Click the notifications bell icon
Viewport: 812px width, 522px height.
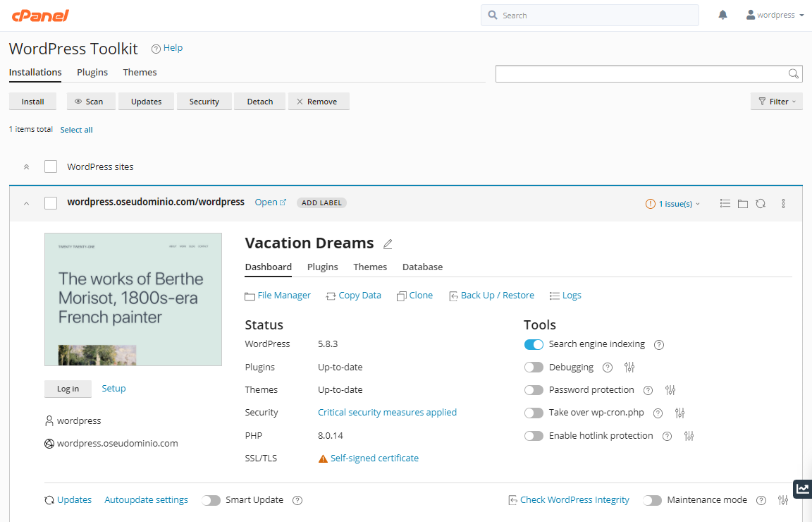(722, 15)
